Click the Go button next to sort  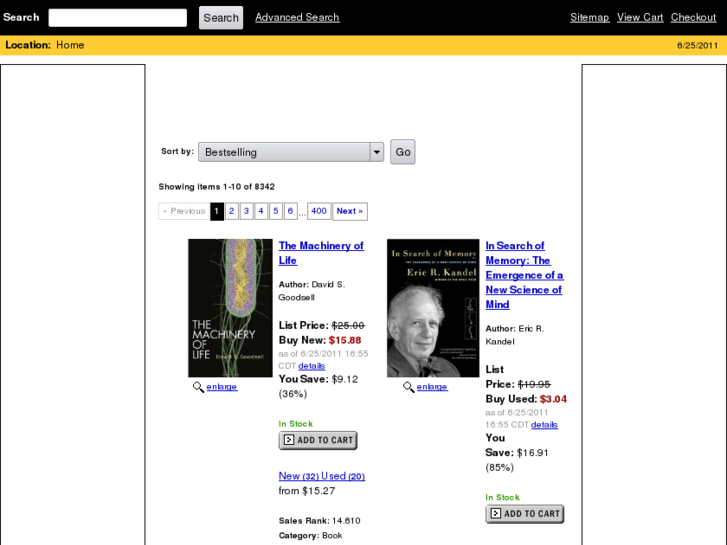coord(402,152)
